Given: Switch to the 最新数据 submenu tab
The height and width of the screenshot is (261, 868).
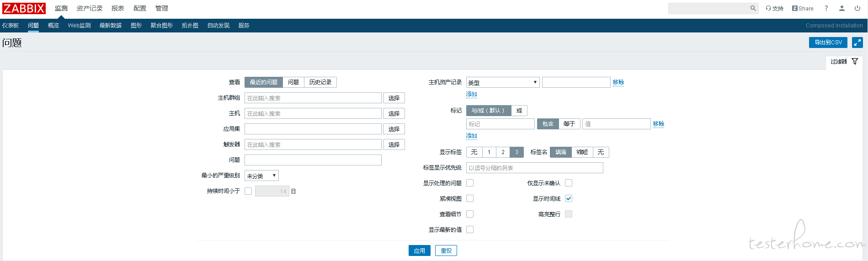Looking at the screenshot, I should click(111, 26).
